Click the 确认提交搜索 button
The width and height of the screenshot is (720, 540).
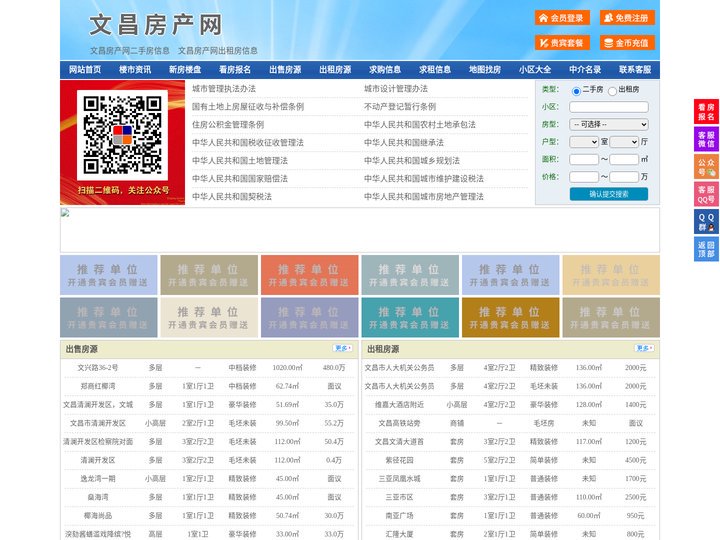pyautogui.click(x=609, y=194)
